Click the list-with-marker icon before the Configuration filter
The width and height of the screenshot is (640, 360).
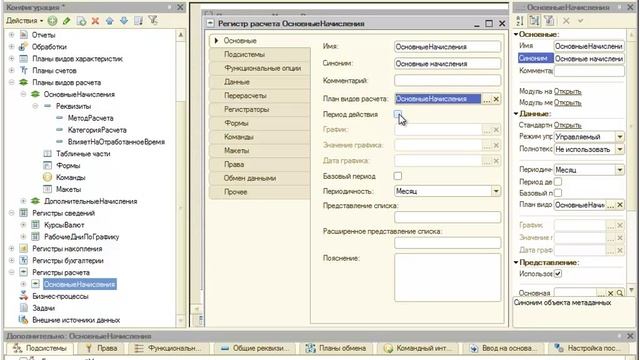click(138, 20)
